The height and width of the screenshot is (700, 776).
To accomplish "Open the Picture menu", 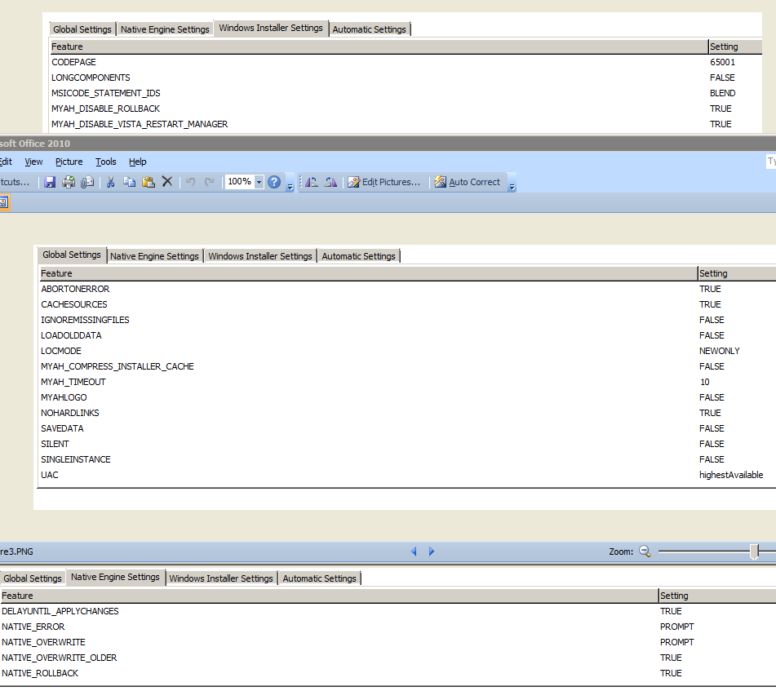I will 69,162.
